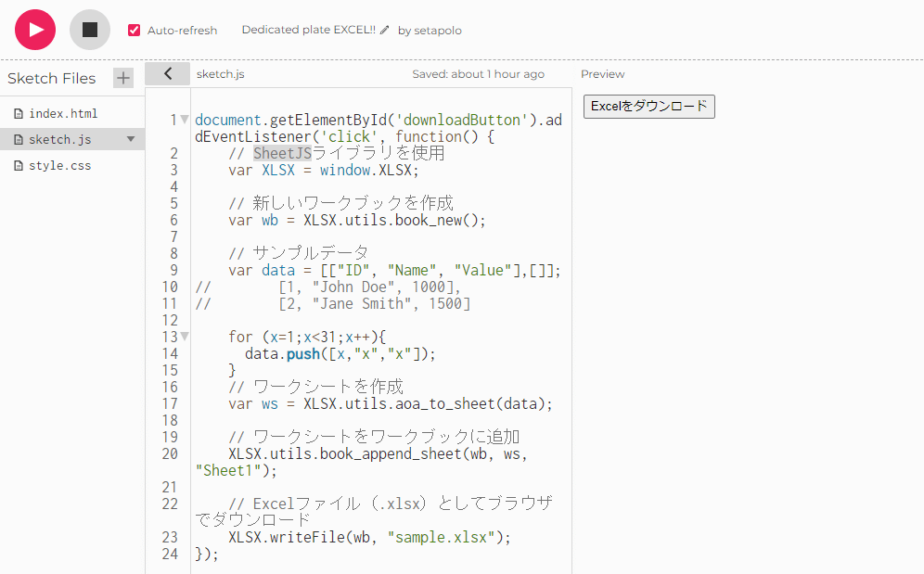This screenshot has width=924, height=574.
Task: Fold the code block at line 1
Action: (185, 120)
